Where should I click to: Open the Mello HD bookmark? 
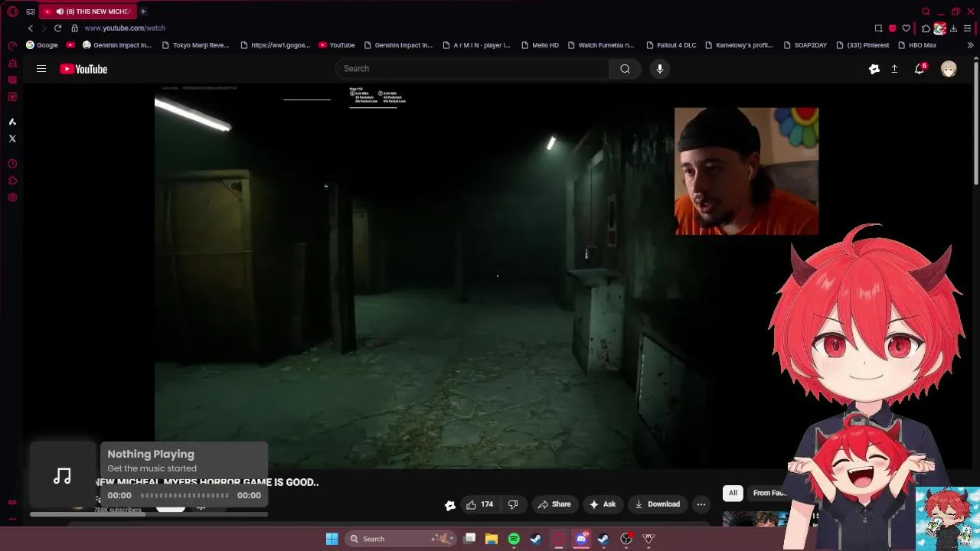click(x=539, y=45)
